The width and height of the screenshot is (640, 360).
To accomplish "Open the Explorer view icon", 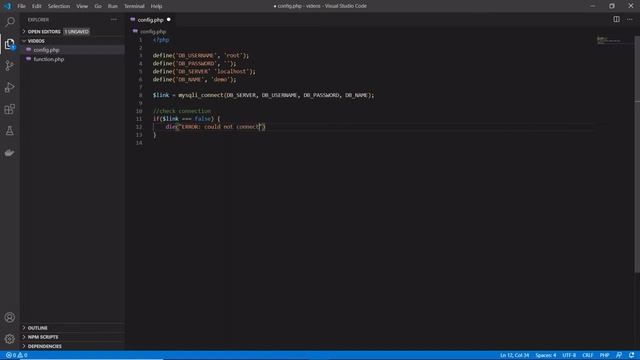I will tap(9, 44).
